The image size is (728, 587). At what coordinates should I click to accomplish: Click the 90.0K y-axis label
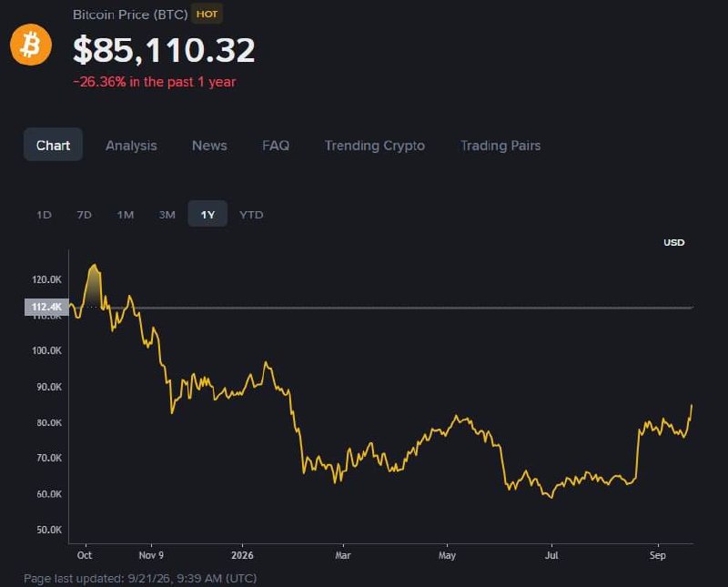coord(49,387)
